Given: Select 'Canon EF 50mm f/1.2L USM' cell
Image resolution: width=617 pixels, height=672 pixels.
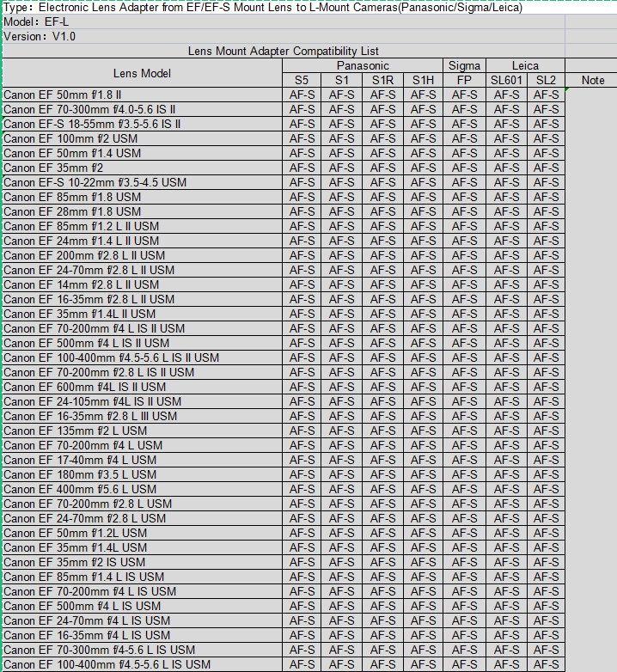Looking at the screenshot, I should (x=143, y=533).
